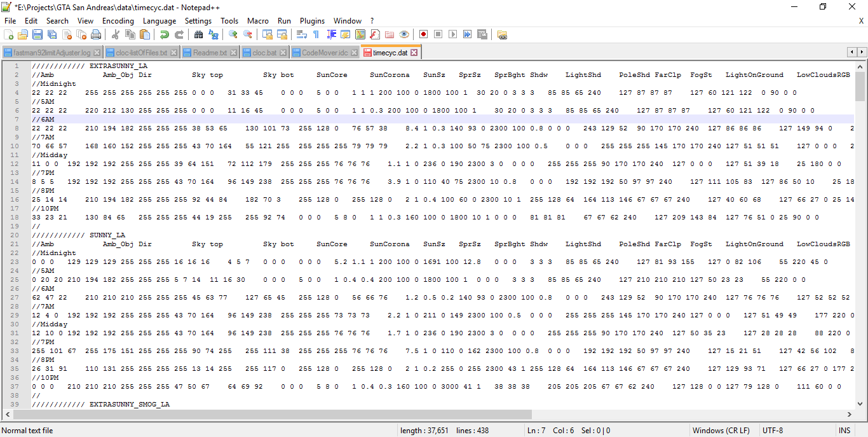
Task: Click the Windows (CR LF) status bar field
Action: click(721, 431)
